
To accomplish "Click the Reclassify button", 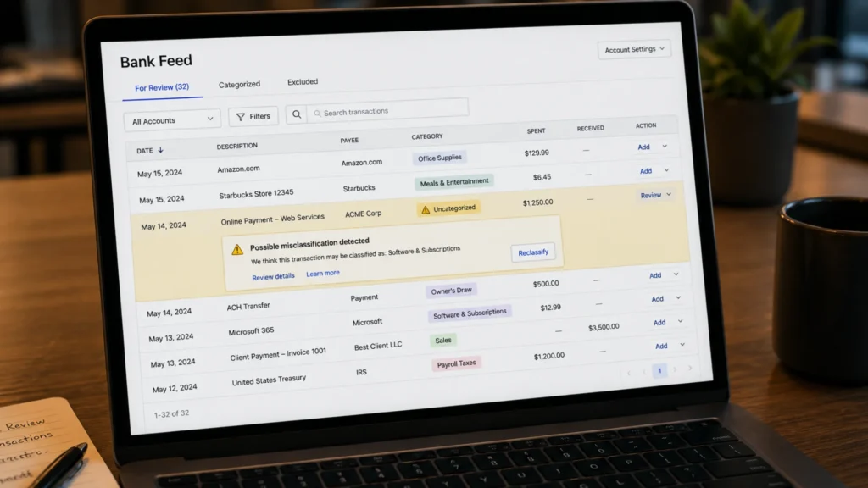I will [x=533, y=252].
